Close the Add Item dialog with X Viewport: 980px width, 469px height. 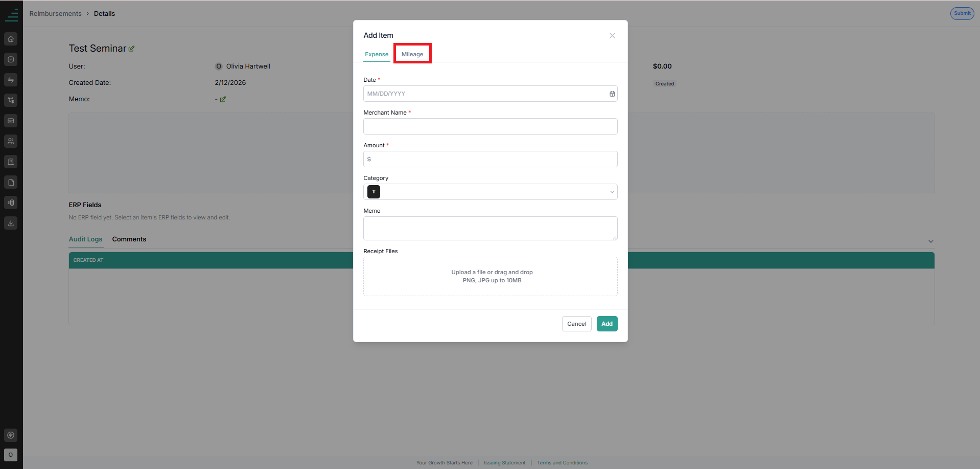click(612, 35)
